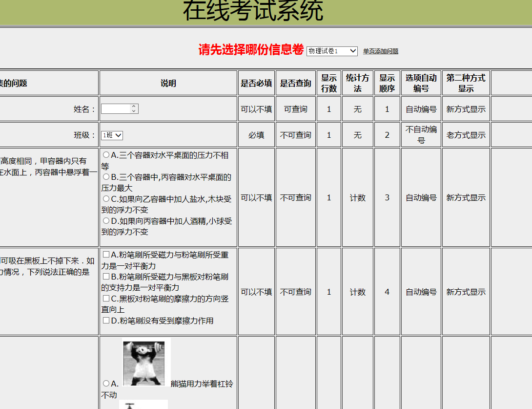Image resolution: width=532 pixels, height=409 pixels.
Task: Click the 姓名： label
Action: 85,109
